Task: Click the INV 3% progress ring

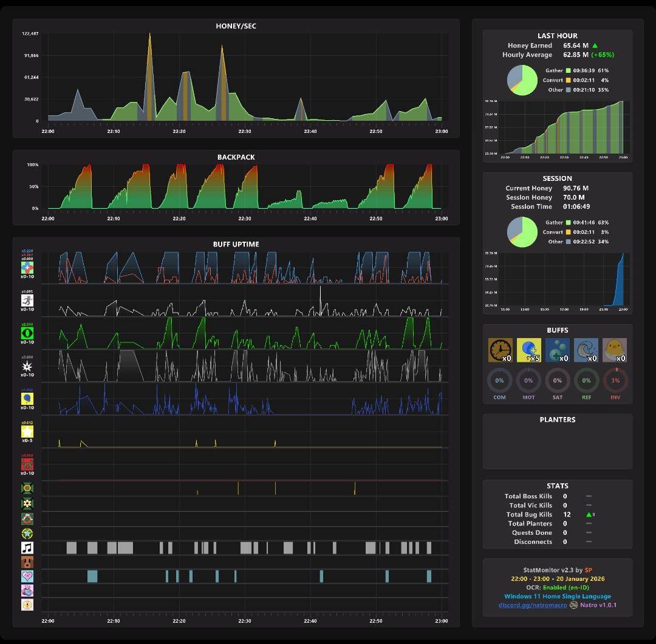Action: point(615,381)
